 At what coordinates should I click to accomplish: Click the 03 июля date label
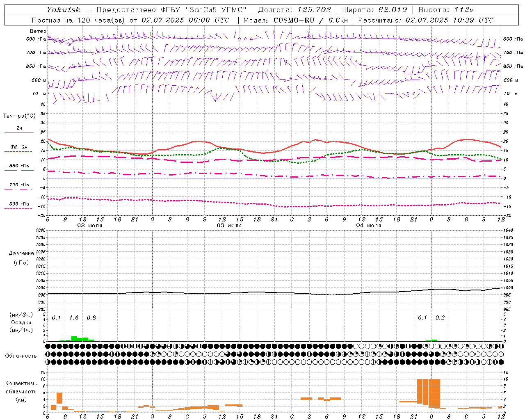click(x=229, y=226)
